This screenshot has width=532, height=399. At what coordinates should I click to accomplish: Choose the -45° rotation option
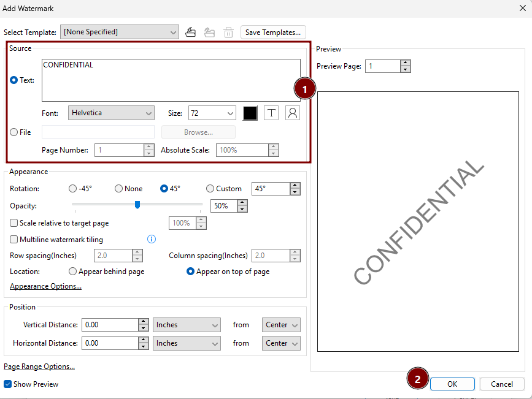72,189
